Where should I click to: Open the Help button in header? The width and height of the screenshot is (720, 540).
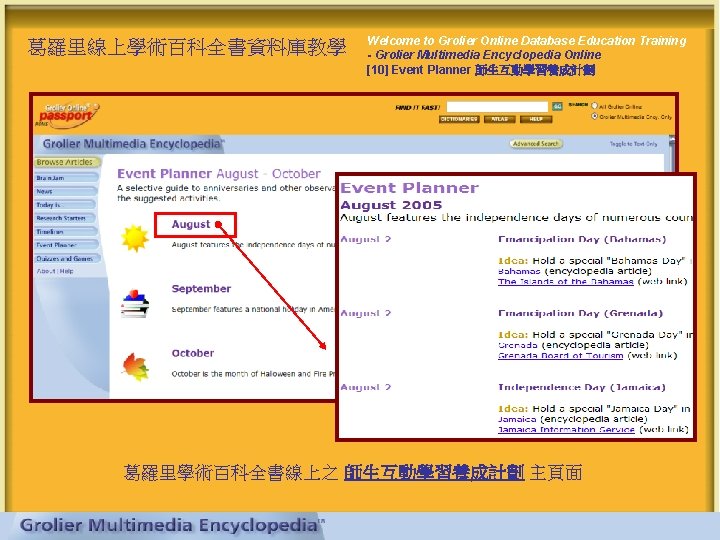tap(536, 119)
